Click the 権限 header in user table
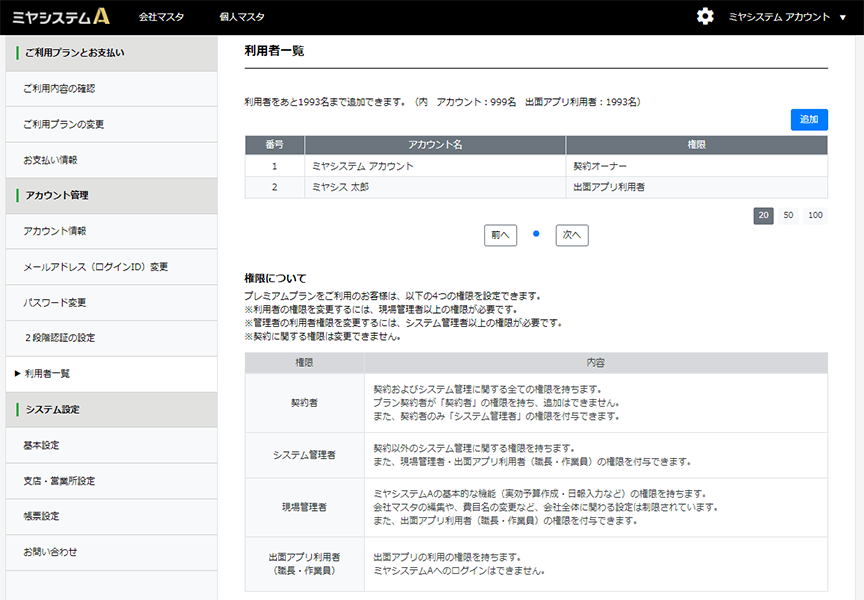Image resolution: width=864 pixels, height=600 pixels. [696, 145]
